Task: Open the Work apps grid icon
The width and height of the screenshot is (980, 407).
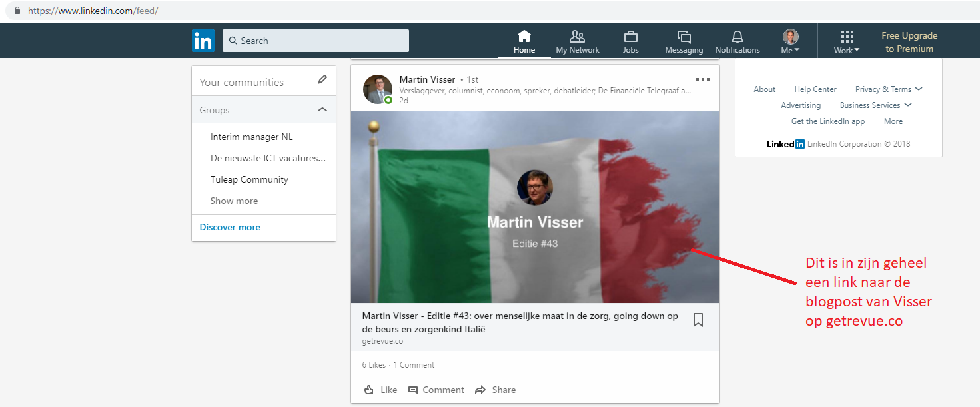Action: pyautogui.click(x=847, y=37)
